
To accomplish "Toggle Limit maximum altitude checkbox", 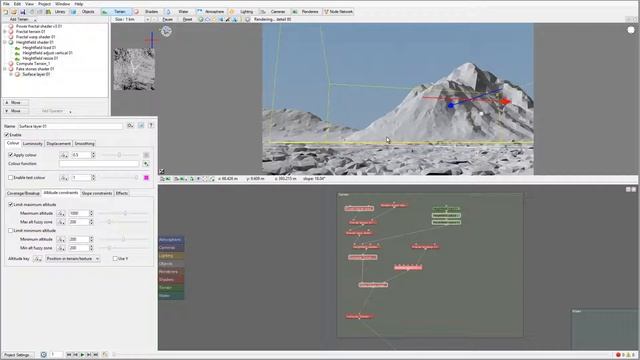I will (x=11, y=204).
